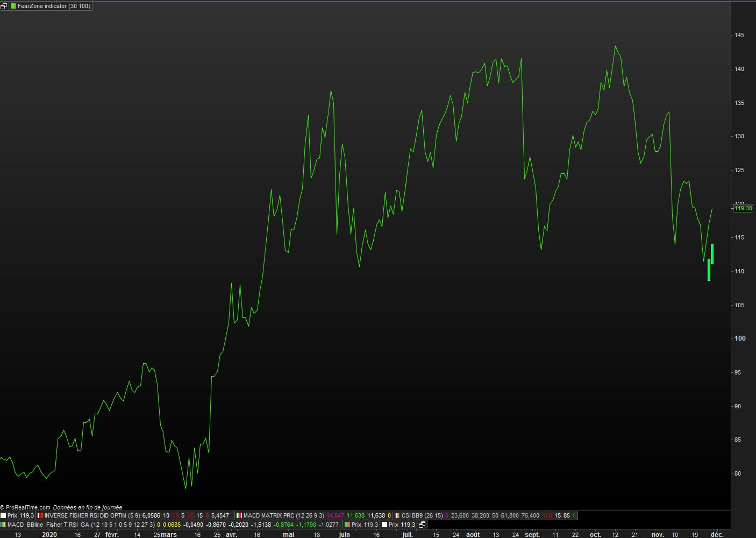This screenshot has width=756, height=538.
Task: Click the red-green Prix 119,3 color icon
Action: [347, 525]
